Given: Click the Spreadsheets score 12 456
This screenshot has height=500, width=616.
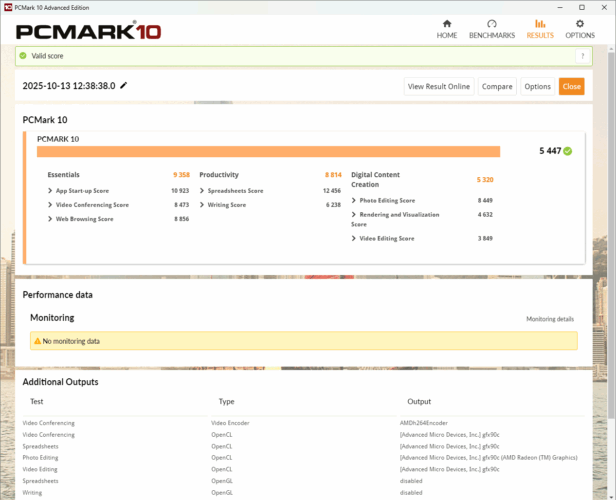Looking at the screenshot, I should point(332,190).
